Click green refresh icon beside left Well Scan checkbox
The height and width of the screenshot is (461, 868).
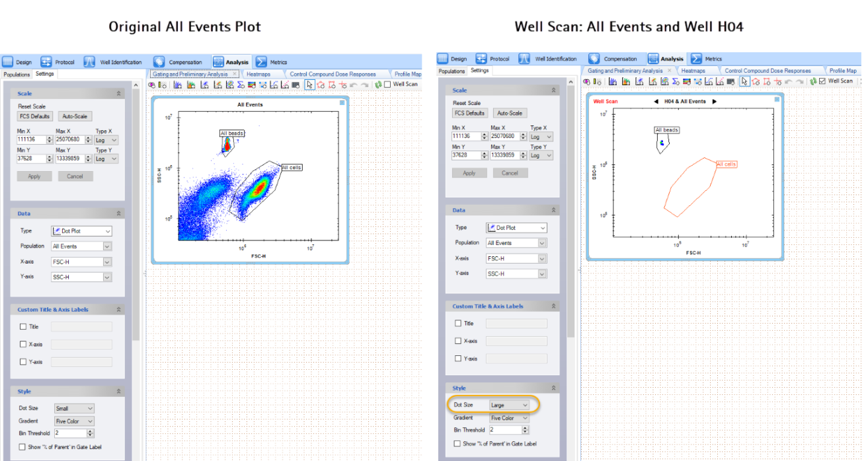[378, 85]
